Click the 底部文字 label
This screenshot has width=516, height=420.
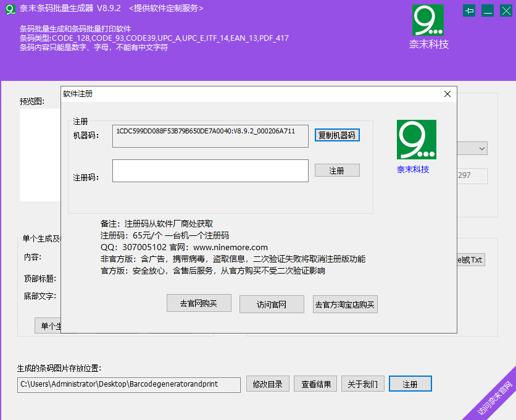click(40, 296)
